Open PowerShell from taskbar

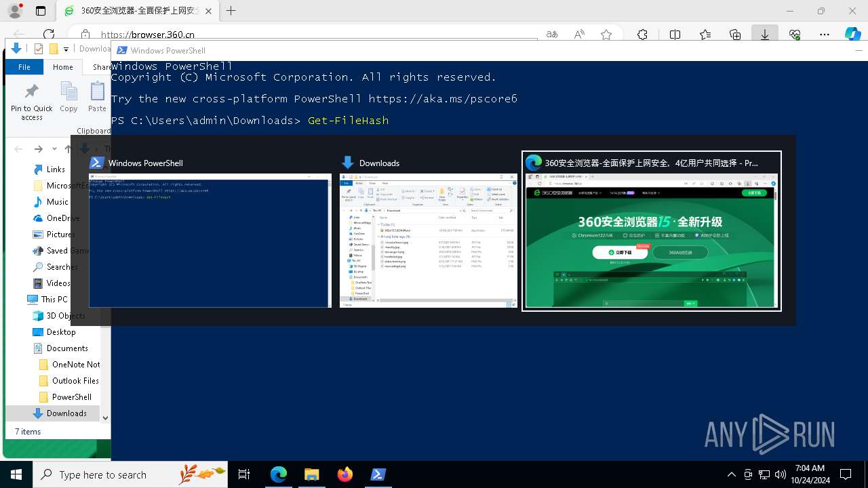click(x=378, y=474)
